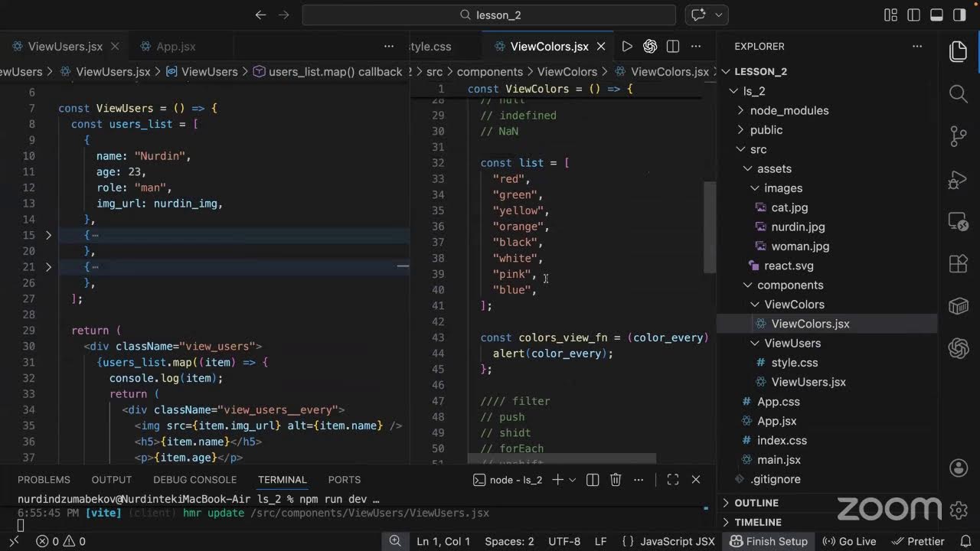The image size is (980, 551).
Task: Split the terminal
Action: pyautogui.click(x=593, y=480)
